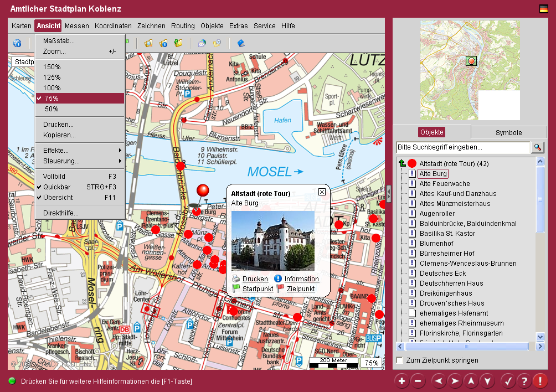This screenshot has height=392, width=556.
Task: Pan map up with arrow button
Action: (470, 381)
